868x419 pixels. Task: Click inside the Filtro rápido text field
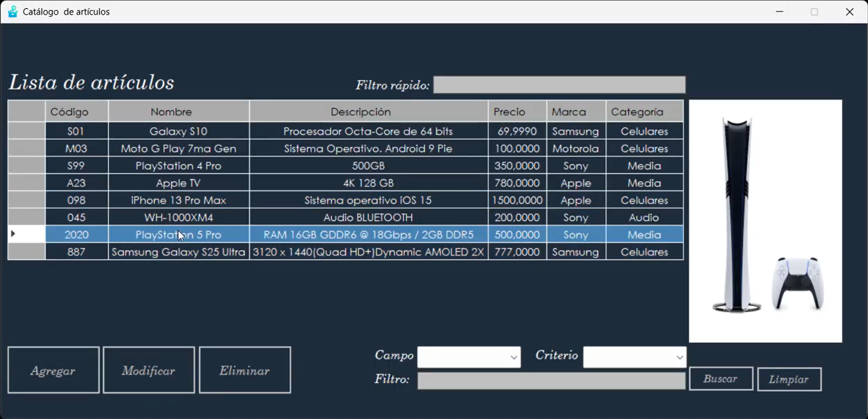559,84
